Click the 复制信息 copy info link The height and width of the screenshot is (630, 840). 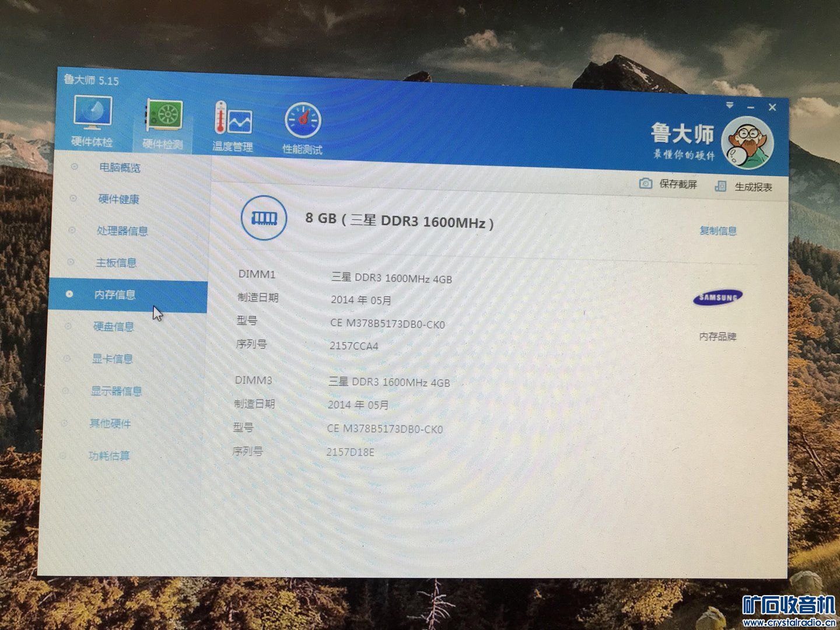click(718, 231)
